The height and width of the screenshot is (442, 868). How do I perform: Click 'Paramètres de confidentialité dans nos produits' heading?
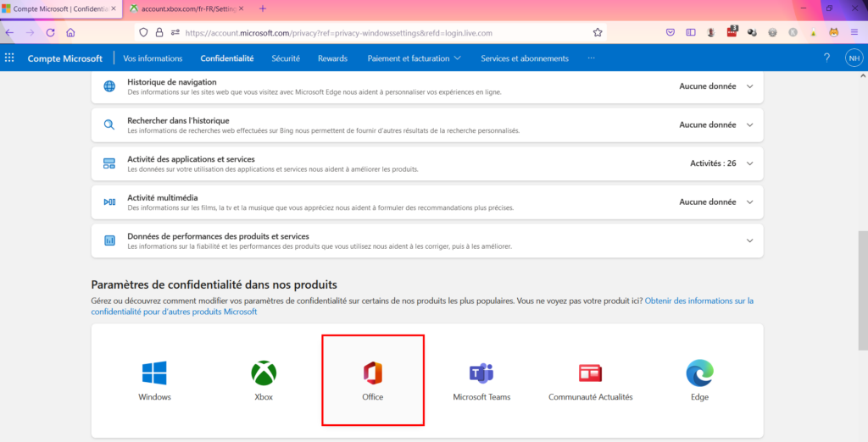(x=214, y=285)
